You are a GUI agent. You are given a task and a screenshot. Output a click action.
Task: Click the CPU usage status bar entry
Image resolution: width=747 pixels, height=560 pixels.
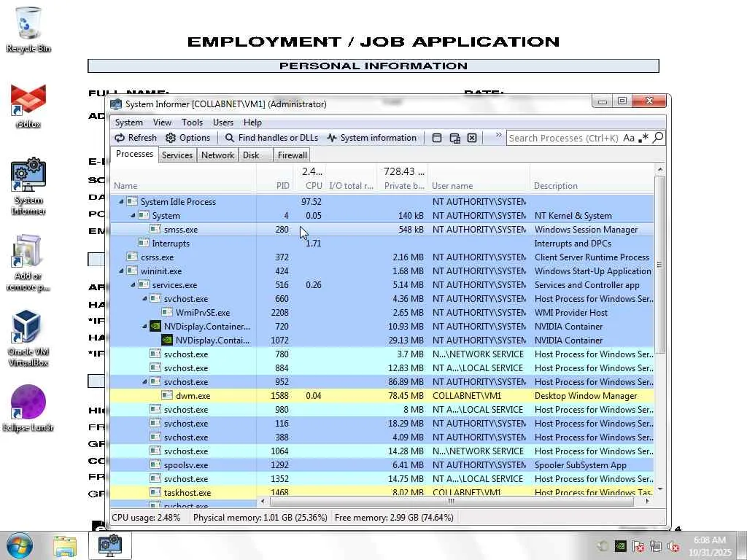(146, 517)
